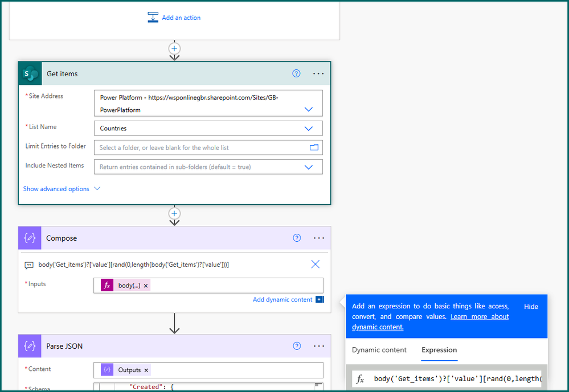Expand the Include Nested Items dropdown

[309, 167]
